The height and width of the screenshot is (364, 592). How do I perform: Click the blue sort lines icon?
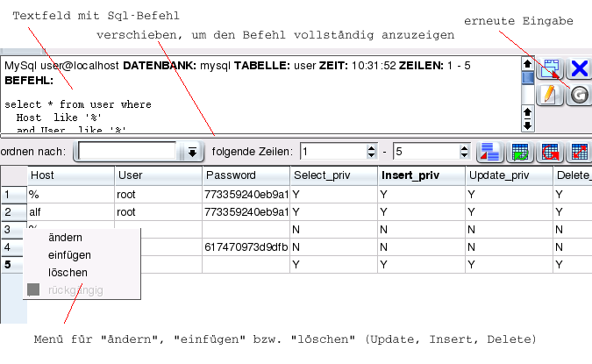pyautogui.click(x=489, y=152)
